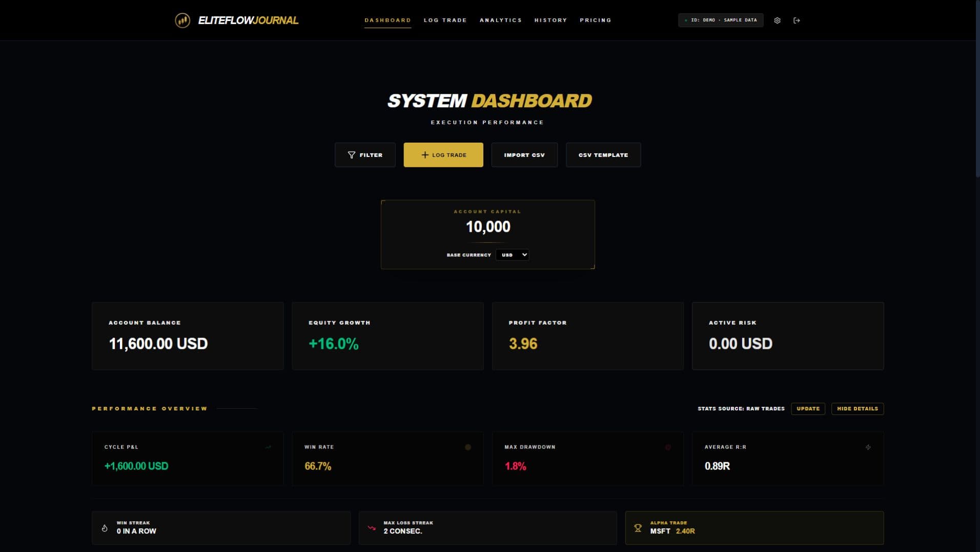Click the EliteFlowJournal candlestick logo icon
The image size is (980, 552).
click(182, 21)
